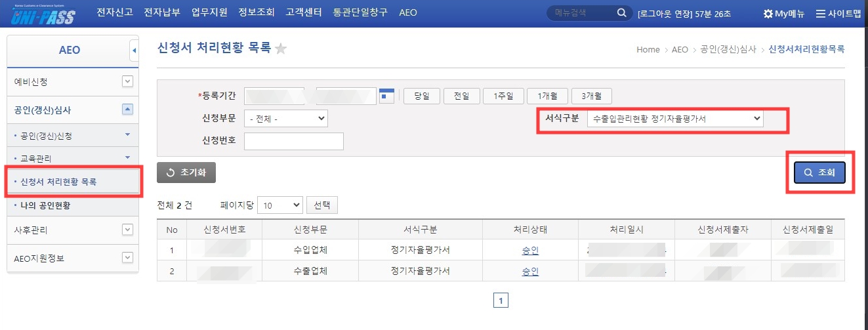Collapse the 공인(갱신)심사 menu section
868x330 pixels.
128,110
